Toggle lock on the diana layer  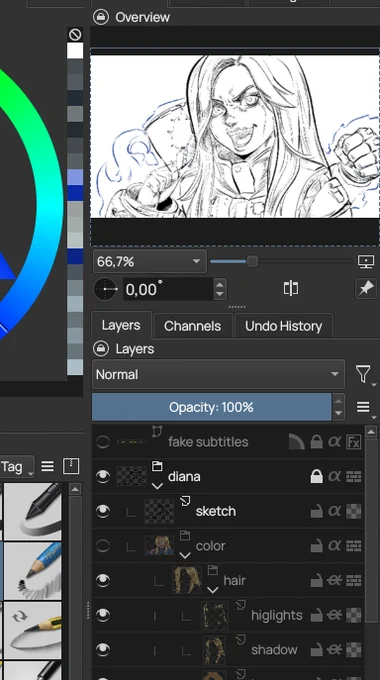[317, 477]
